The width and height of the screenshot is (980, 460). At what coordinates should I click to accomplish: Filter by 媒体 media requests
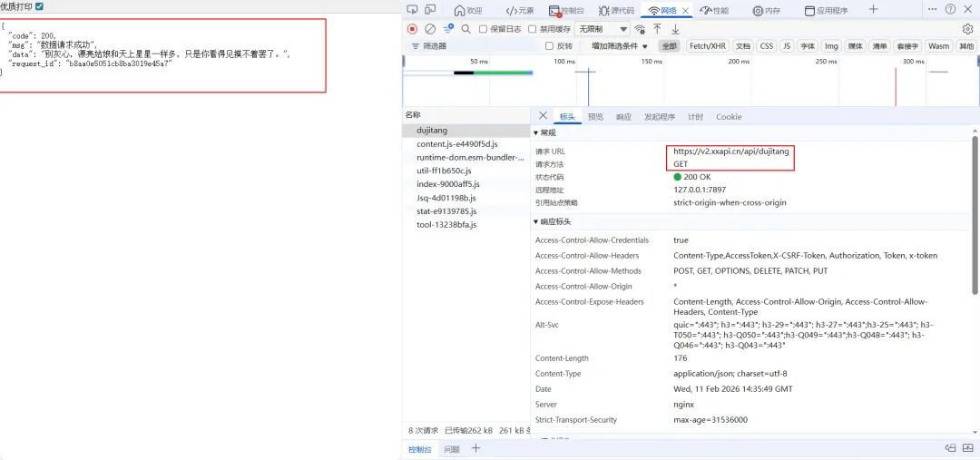[x=855, y=46]
